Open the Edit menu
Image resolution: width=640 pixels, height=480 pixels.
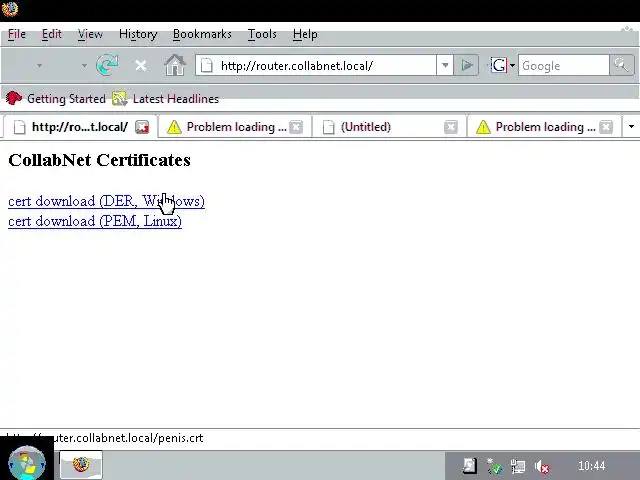point(52,34)
